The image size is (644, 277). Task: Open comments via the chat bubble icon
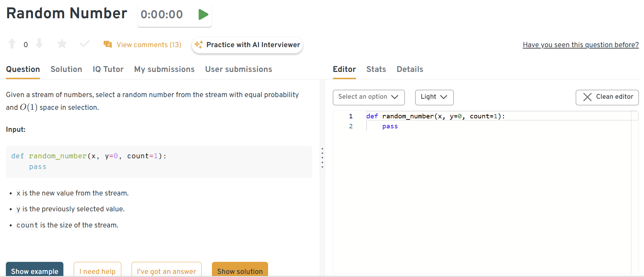tap(108, 45)
